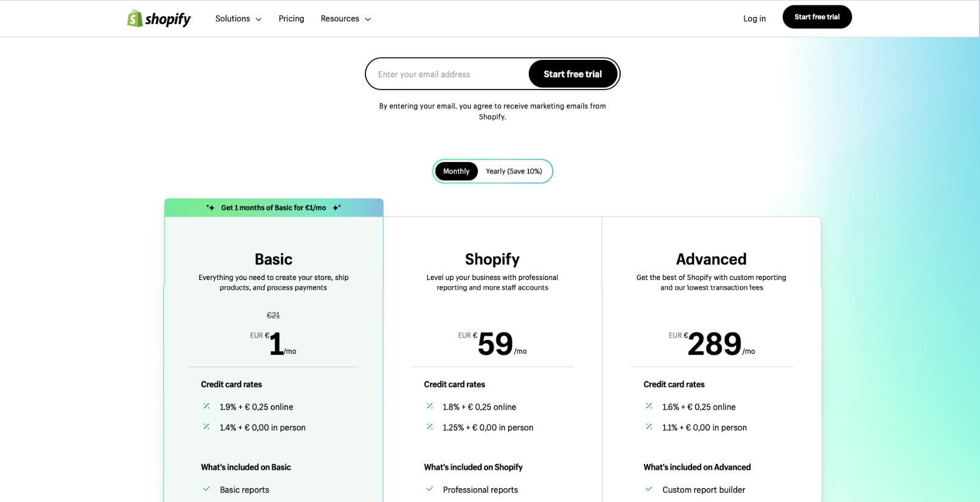Click the Shopify logo in the header

pos(158,19)
